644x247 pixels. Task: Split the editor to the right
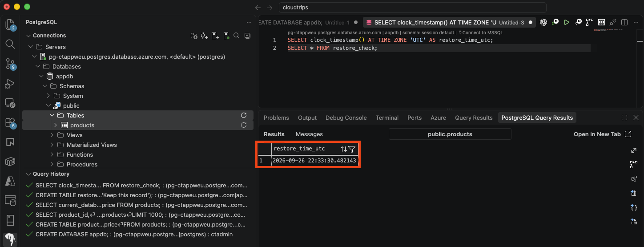[x=624, y=22]
